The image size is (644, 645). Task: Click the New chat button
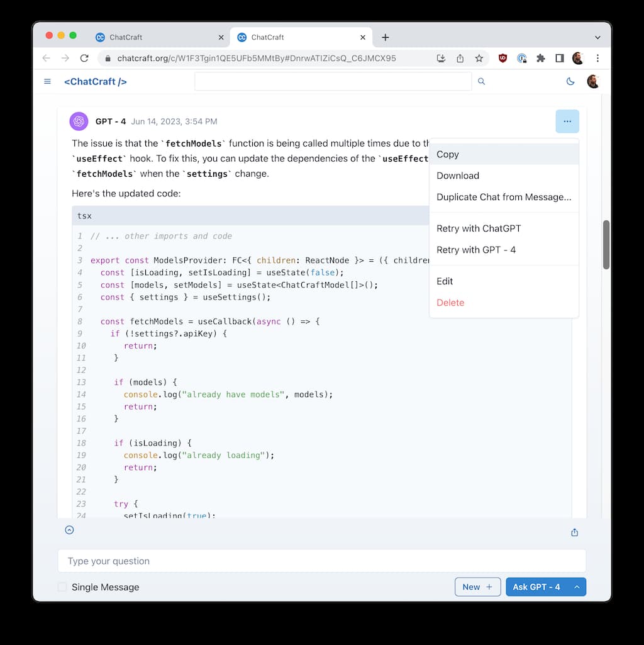point(477,587)
